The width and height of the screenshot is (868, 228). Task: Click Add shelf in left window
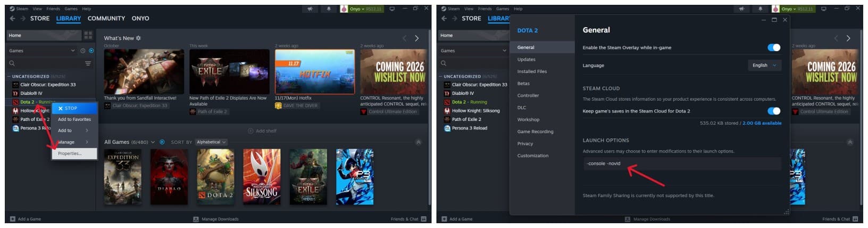262,131
